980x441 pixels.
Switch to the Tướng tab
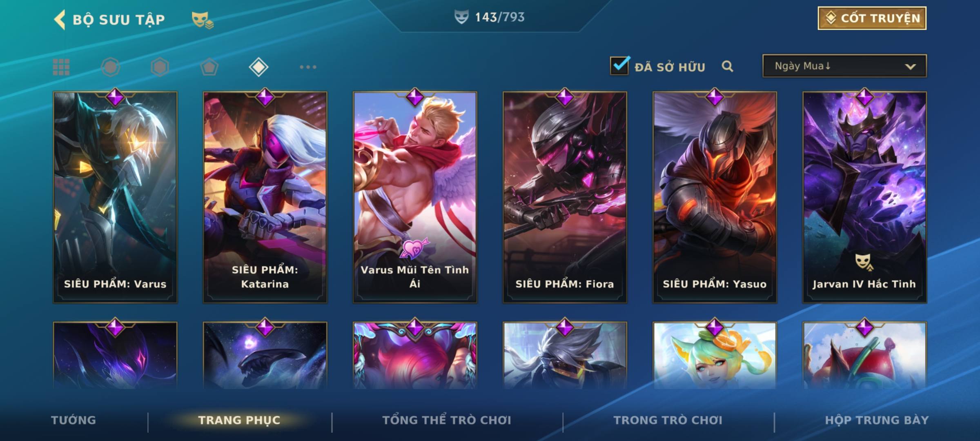click(x=73, y=420)
